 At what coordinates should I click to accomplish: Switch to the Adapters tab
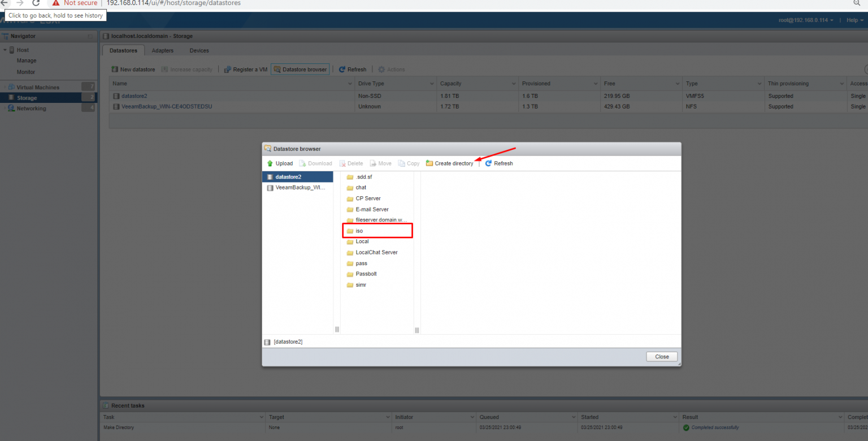click(162, 50)
